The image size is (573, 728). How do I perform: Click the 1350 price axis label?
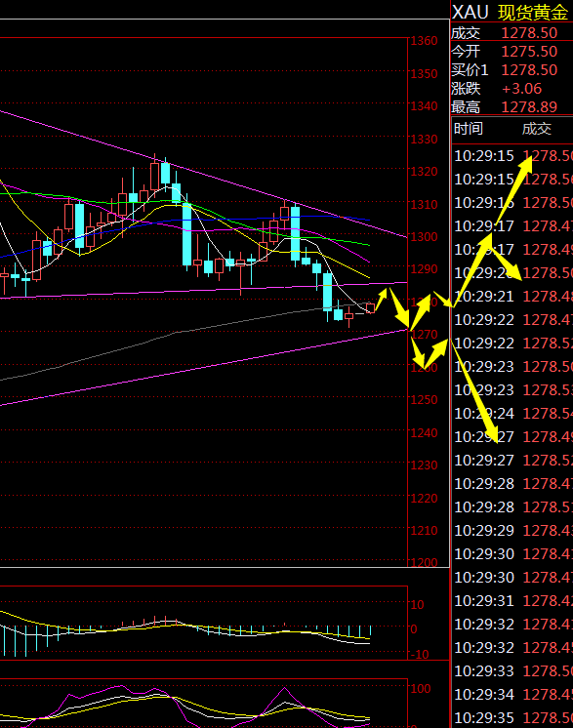[x=424, y=74]
